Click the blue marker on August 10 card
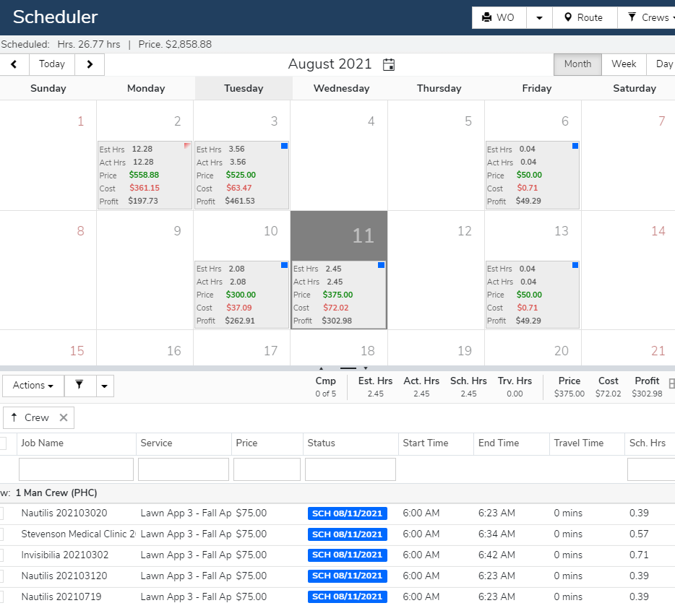675x616 pixels. [284, 265]
